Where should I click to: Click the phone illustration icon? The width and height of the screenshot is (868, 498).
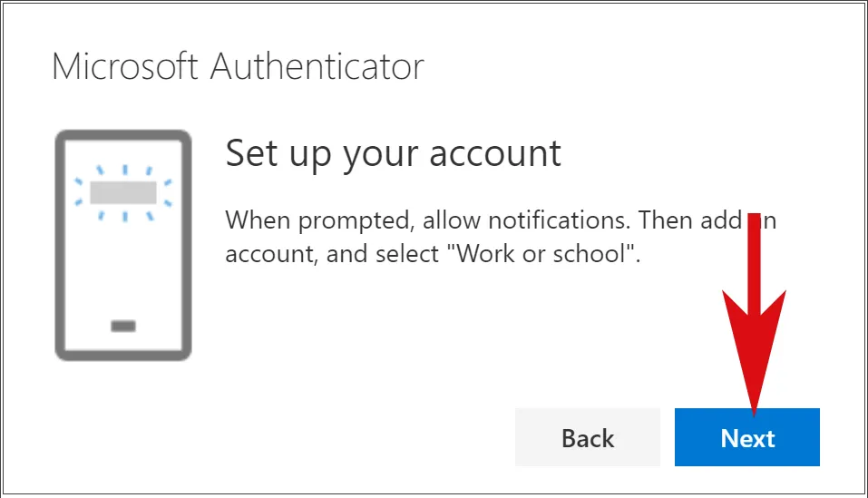tap(123, 245)
